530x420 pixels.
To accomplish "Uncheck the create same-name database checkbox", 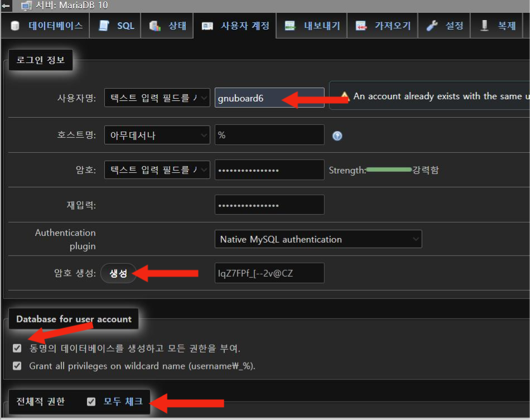I will click(17, 349).
